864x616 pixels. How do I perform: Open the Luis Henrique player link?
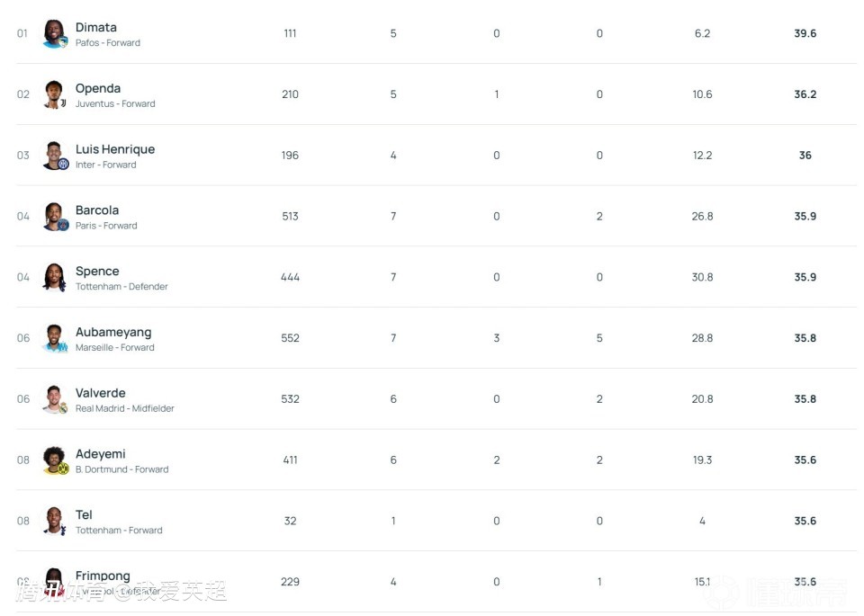pos(114,149)
